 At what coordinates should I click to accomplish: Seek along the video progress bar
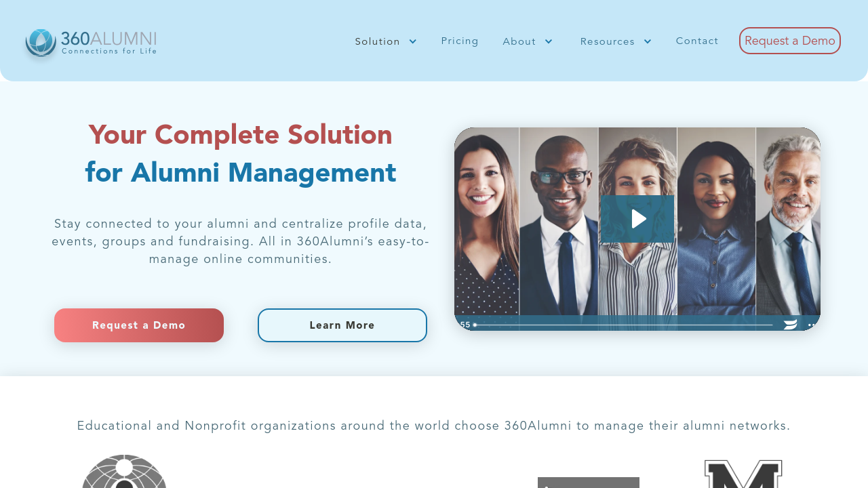pos(624,325)
